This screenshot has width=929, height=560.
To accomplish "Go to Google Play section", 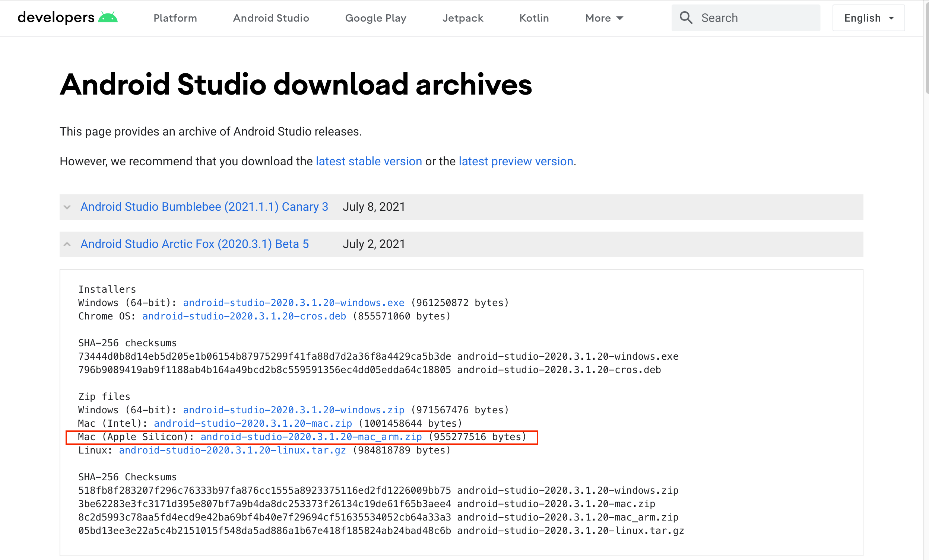I will coord(375,18).
